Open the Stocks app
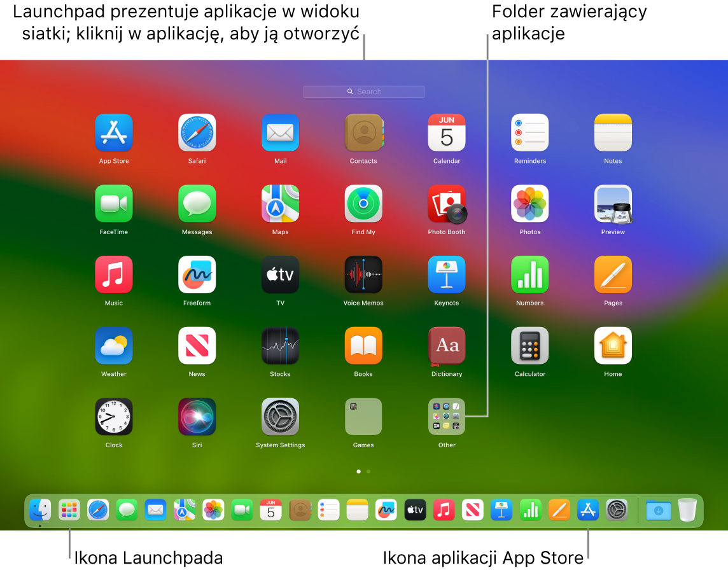Viewport: 728px width, 570px height. (x=280, y=346)
